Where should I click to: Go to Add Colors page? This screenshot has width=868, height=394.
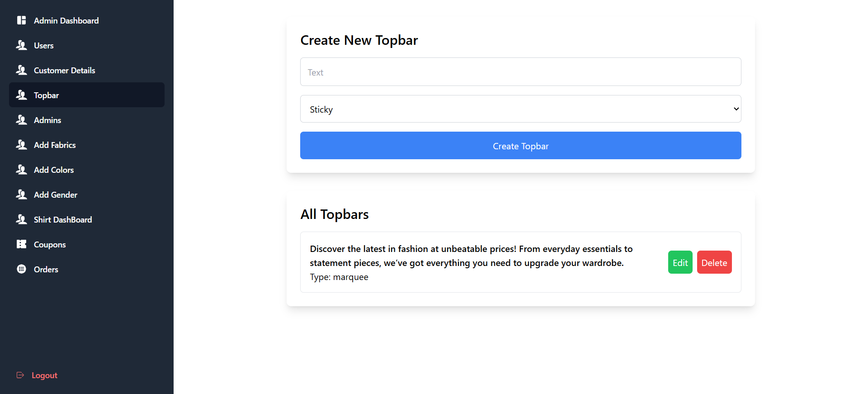(x=54, y=170)
